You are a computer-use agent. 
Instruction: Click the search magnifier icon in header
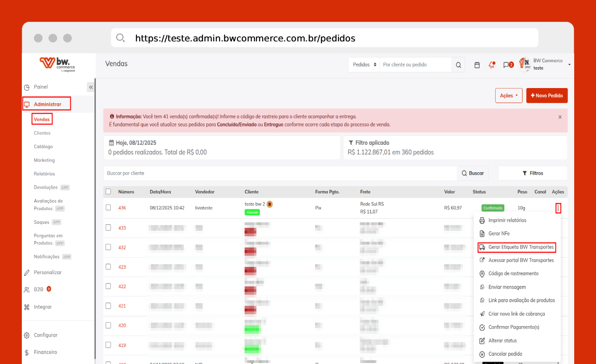[x=458, y=65]
